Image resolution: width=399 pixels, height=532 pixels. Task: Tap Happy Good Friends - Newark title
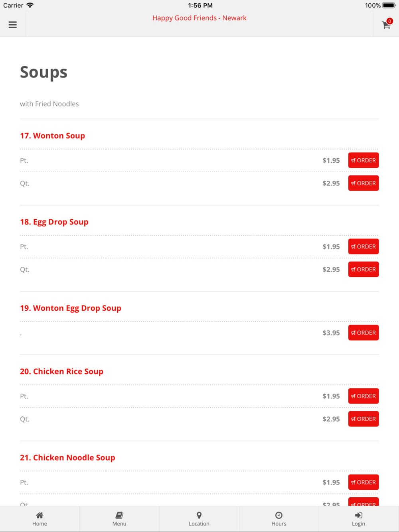[x=199, y=18]
